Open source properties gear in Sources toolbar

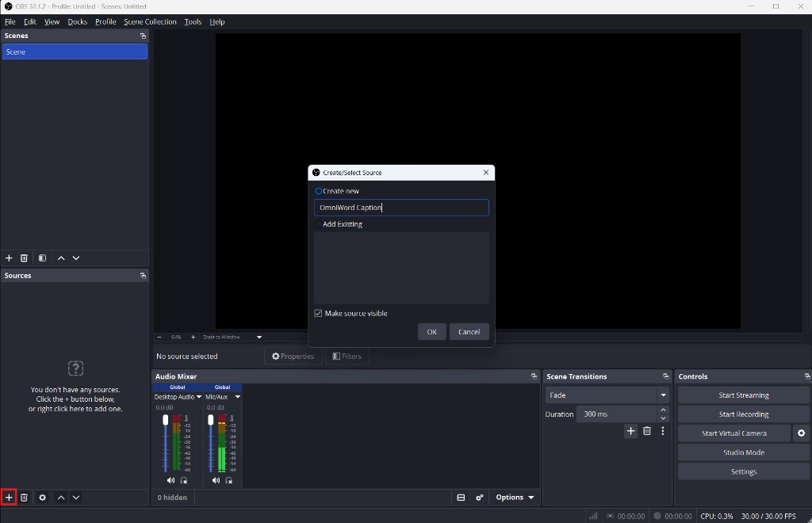pos(43,498)
